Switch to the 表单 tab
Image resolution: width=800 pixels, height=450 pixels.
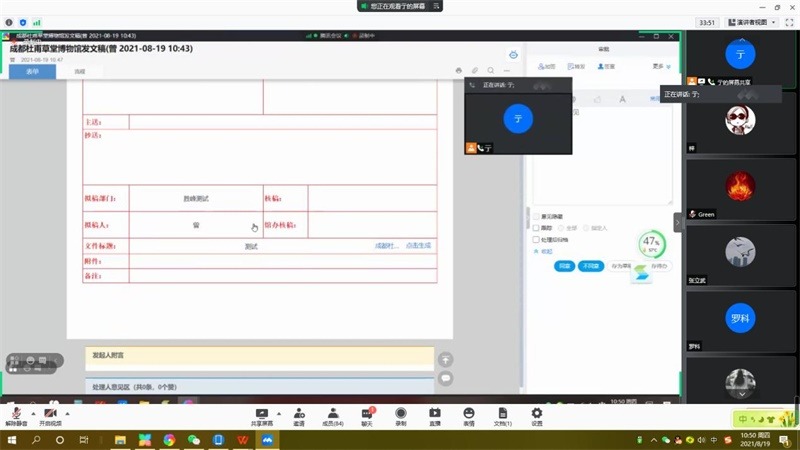click(32, 72)
